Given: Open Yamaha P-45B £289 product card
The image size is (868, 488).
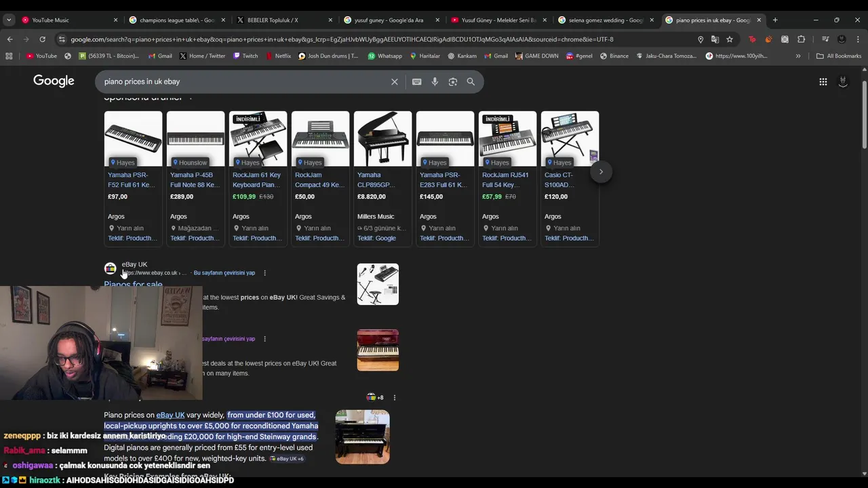Looking at the screenshot, I should [195, 178].
